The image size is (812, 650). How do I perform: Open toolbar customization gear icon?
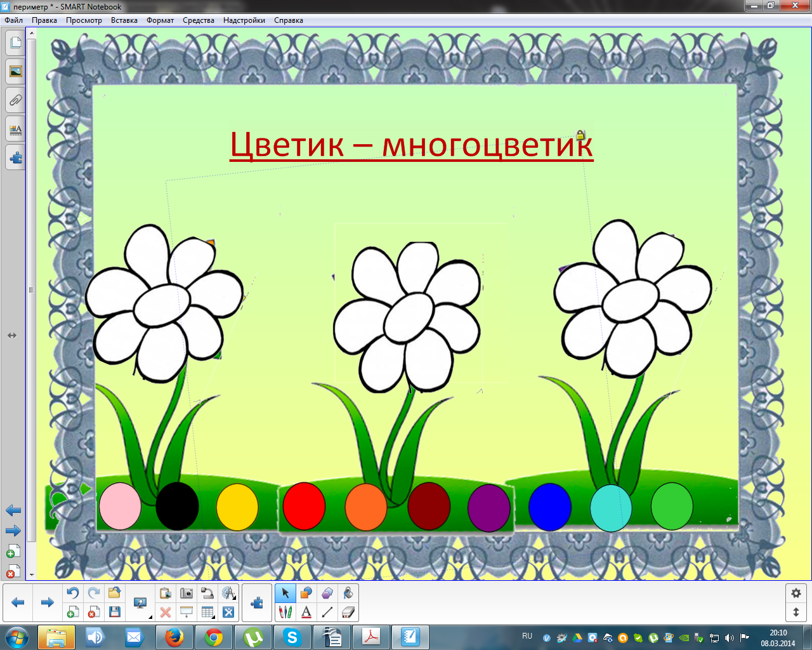(x=796, y=593)
